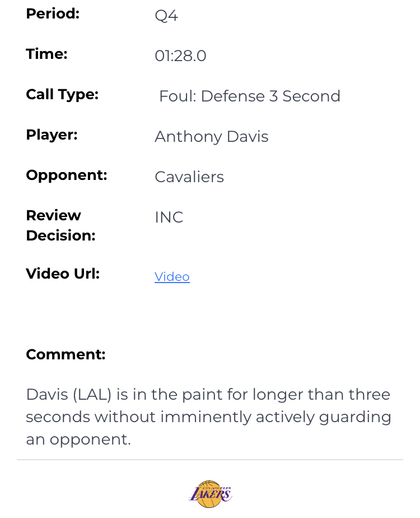
Task: Open the Video link
Action: 172,277
